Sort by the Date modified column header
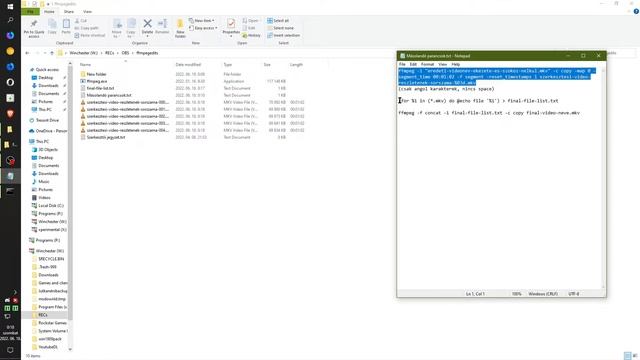The width and height of the screenshot is (640, 360). (188, 64)
